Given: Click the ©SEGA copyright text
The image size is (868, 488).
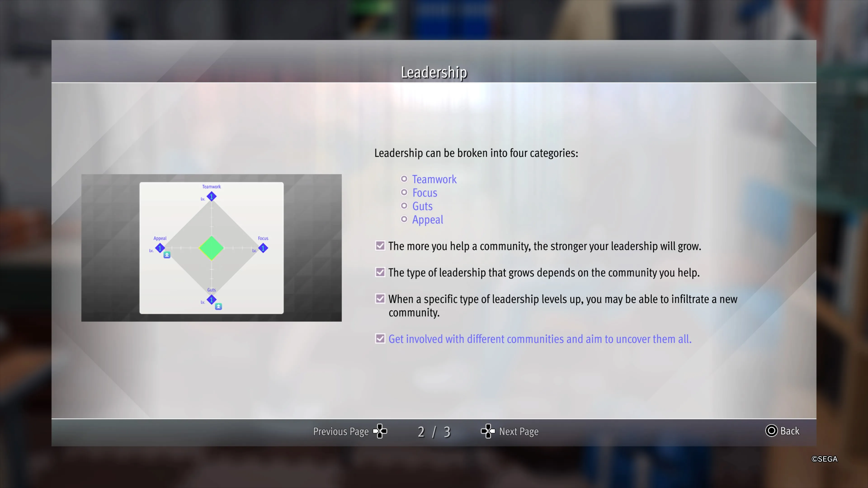Looking at the screenshot, I should 824,459.
